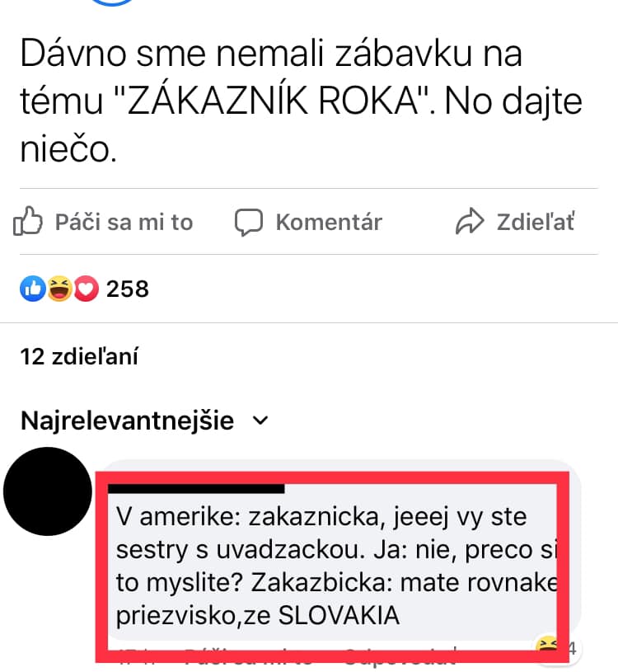Open the 258 reactions count
The height and width of the screenshot is (672, 618).
(x=128, y=289)
